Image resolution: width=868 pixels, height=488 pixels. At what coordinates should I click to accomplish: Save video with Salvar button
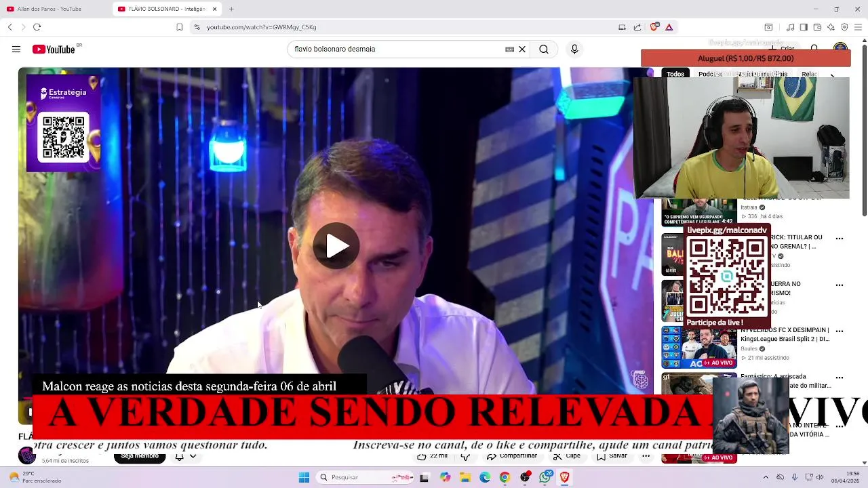[612, 456]
